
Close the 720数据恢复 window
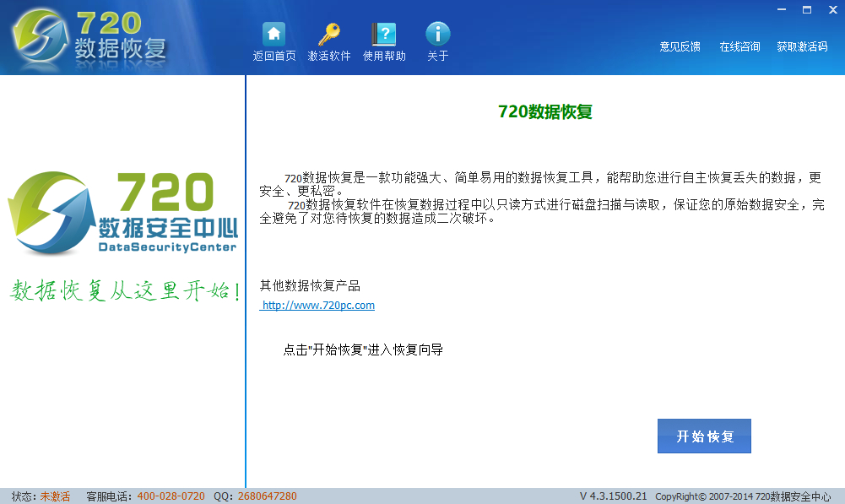click(832, 9)
